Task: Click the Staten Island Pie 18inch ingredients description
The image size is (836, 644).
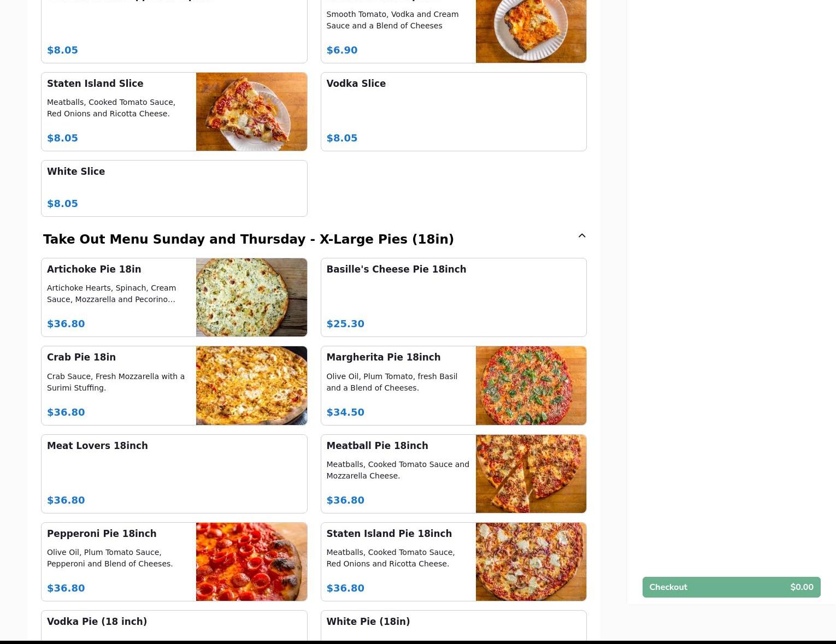Action: coord(390,558)
